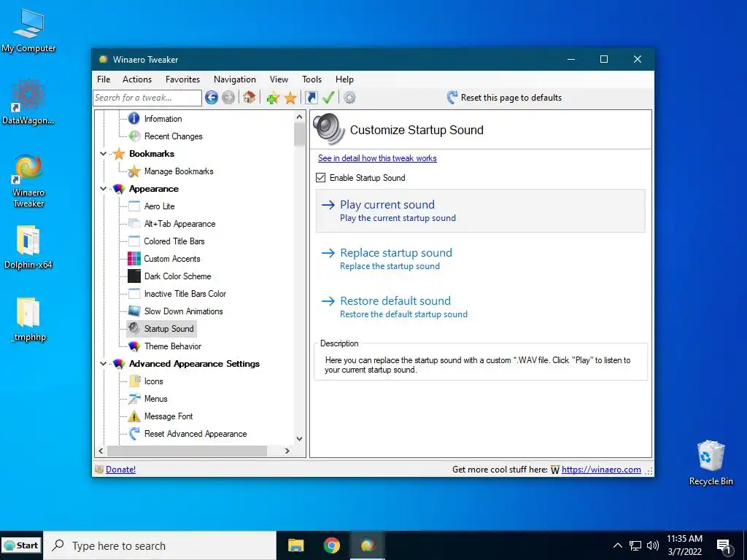
Task: Click the Manage Bookmarks star icon
Action: click(134, 171)
